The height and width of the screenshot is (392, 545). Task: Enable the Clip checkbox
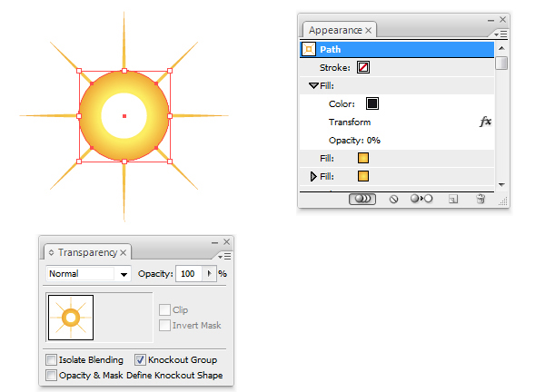pos(164,309)
